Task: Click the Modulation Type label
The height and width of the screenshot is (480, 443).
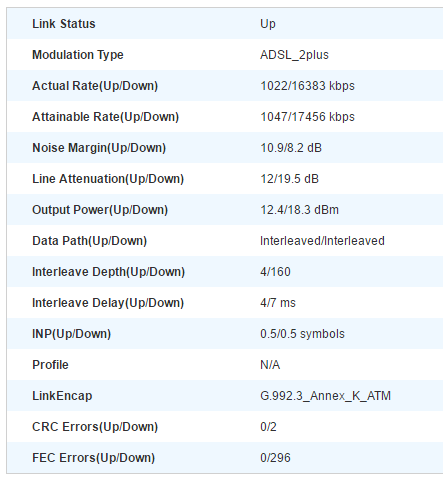Action: click(78, 55)
